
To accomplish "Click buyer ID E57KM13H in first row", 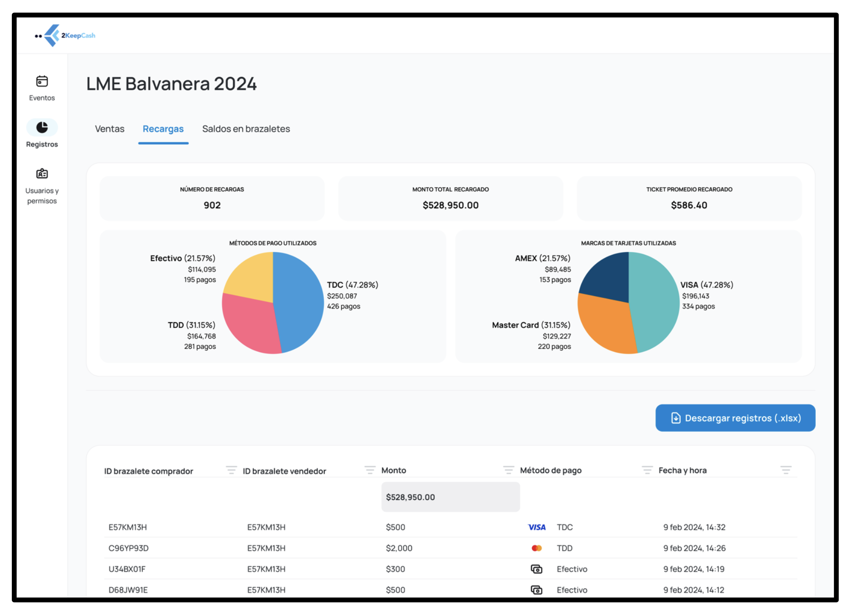I will pyautogui.click(x=128, y=527).
